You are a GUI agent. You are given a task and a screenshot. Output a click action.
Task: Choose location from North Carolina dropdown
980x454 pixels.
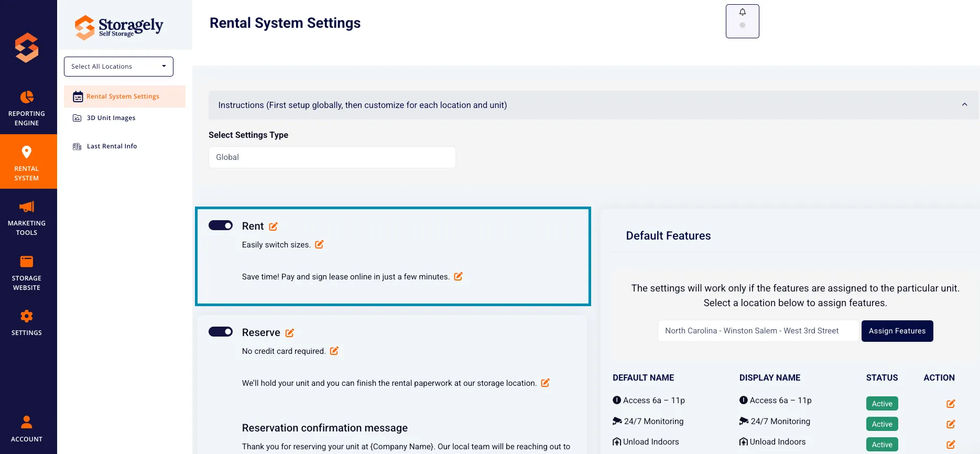point(759,331)
